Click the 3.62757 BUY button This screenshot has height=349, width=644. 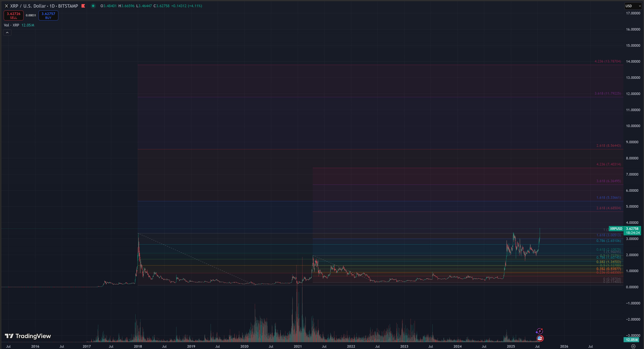[x=48, y=16]
